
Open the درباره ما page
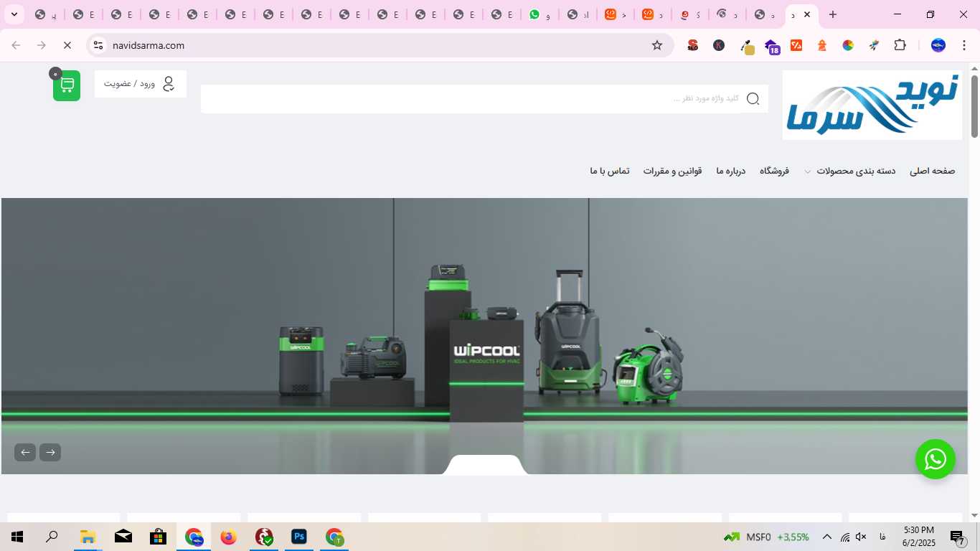731,171
